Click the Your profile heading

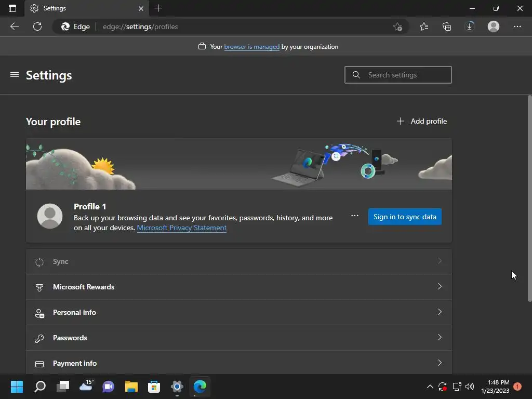point(54,122)
